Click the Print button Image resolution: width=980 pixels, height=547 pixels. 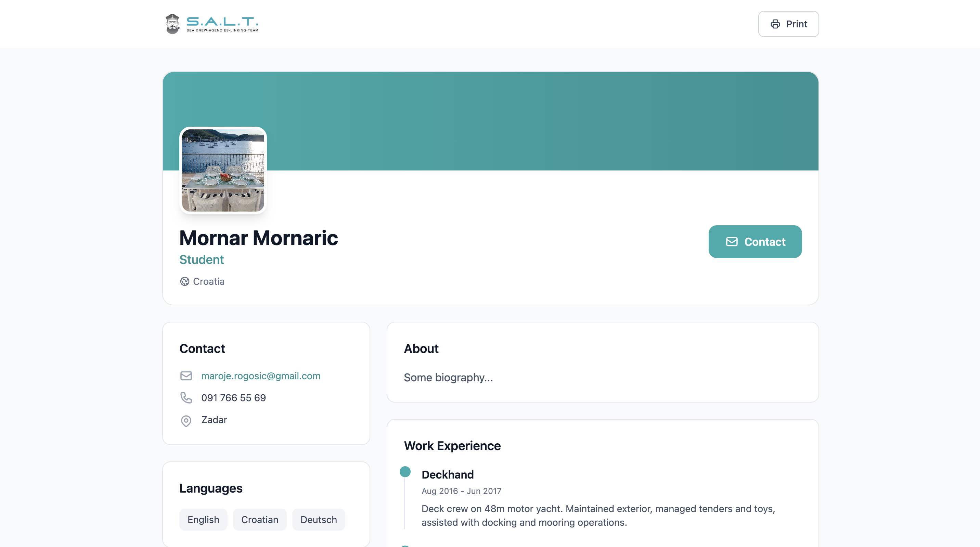(788, 24)
